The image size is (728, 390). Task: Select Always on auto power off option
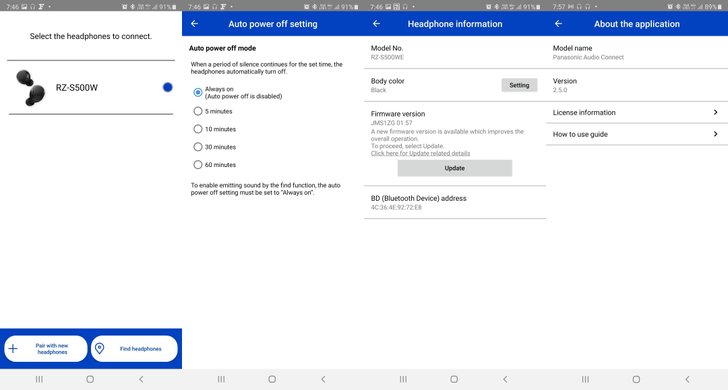point(198,92)
